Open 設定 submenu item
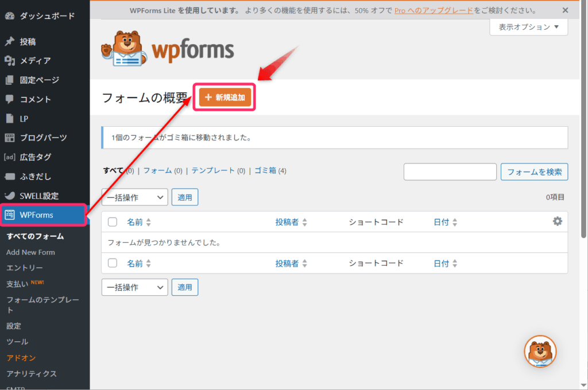The image size is (588, 390). pos(14,326)
